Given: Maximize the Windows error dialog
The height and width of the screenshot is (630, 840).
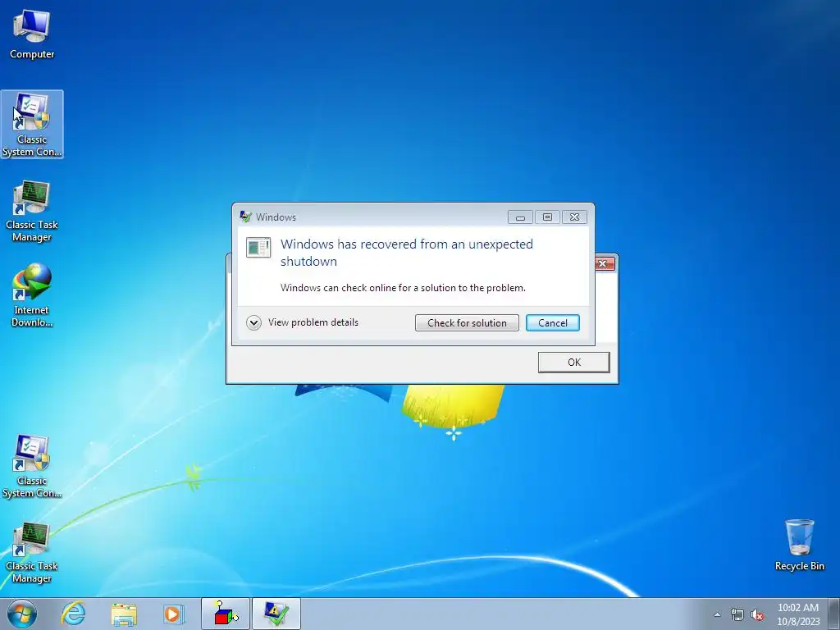Looking at the screenshot, I should coord(547,217).
